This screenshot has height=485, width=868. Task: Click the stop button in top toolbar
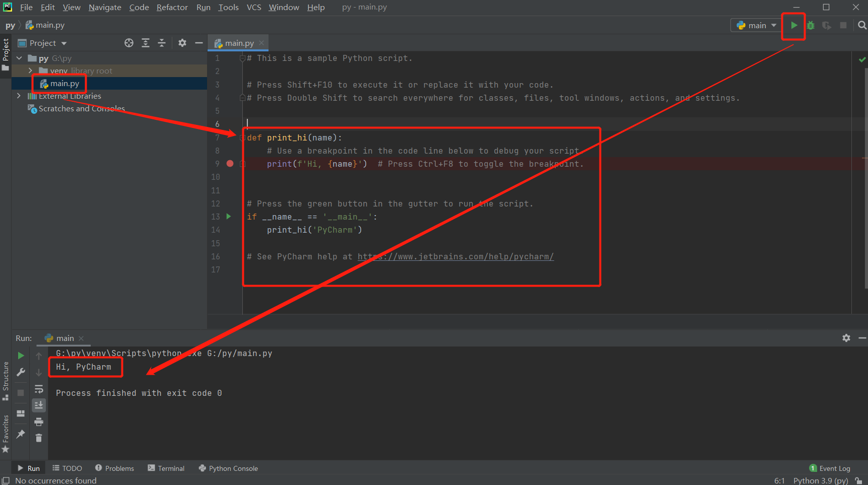pos(843,25)
